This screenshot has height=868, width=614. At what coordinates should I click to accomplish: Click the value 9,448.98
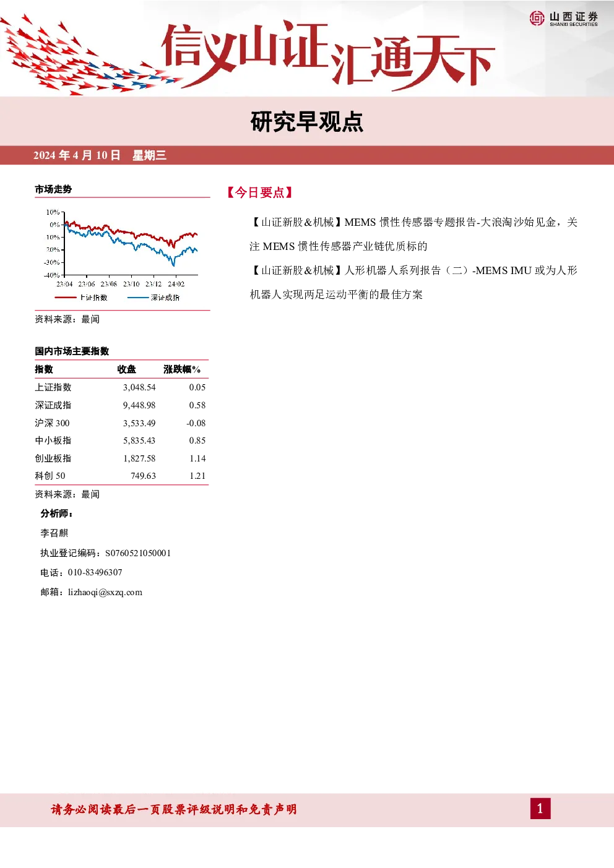(139, 405)
